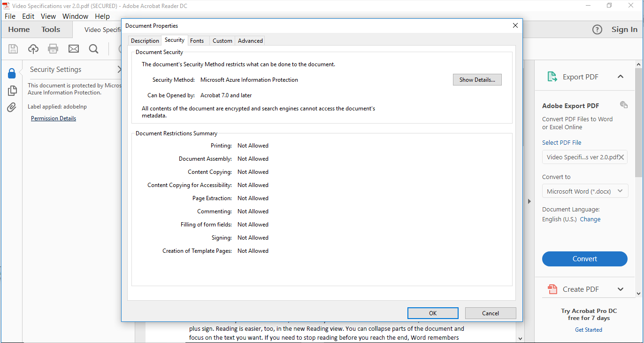Open the search magnifier icon
This screenshot has width=644, height=343.
(x=93, y=48)
